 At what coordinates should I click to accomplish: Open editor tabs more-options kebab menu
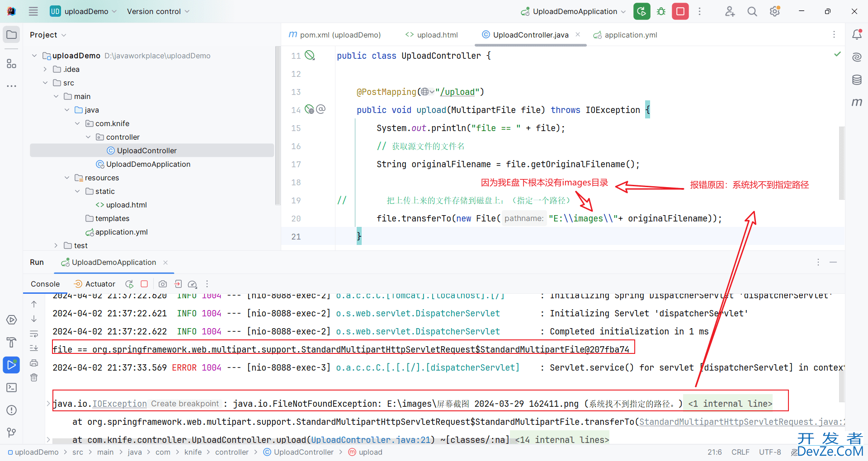[x=834, y=34]
